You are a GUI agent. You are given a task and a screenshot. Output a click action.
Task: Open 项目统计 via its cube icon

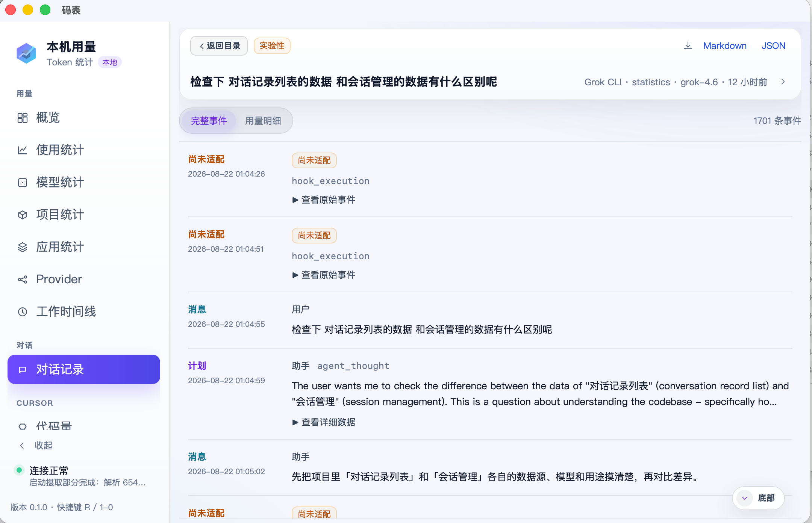pos(23,215)
